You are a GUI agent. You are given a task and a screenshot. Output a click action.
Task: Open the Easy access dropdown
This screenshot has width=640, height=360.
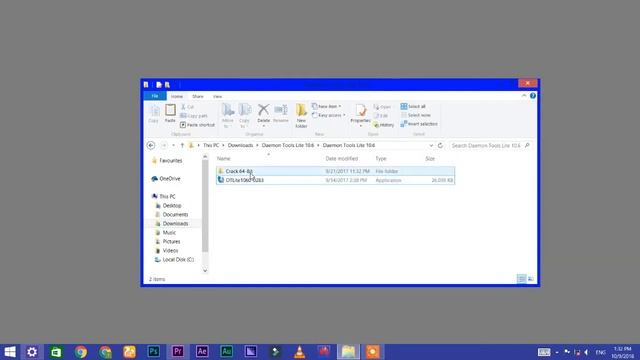(329, 116)
